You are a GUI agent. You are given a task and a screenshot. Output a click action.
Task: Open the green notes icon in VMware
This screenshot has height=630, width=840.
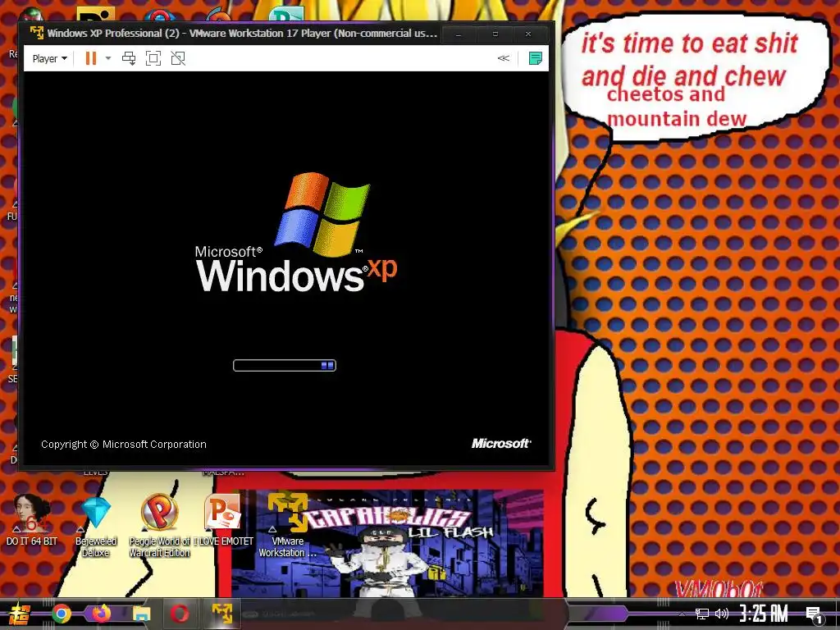click(535, 58)
